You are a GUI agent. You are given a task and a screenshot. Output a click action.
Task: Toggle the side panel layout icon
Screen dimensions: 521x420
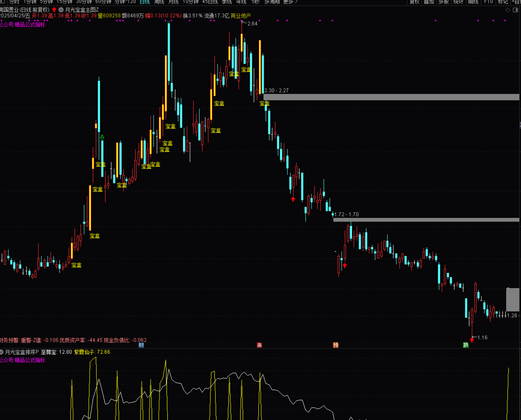515,10
